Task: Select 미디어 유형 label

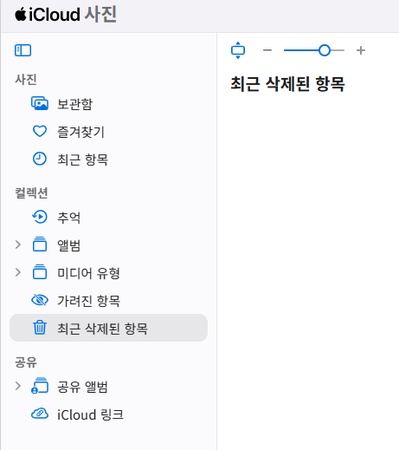Action: pos(89,273)
